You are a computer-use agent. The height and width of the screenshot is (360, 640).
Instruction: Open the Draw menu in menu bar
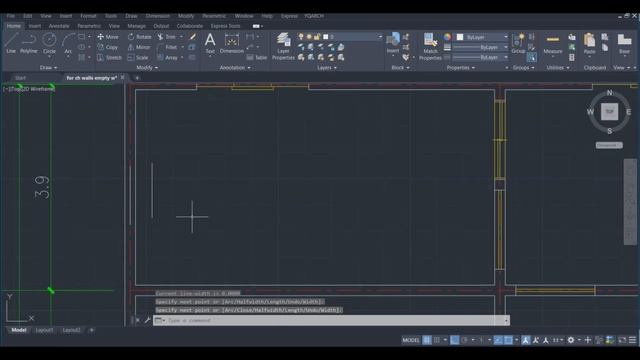pyautogui.click(x=131, y=16)
